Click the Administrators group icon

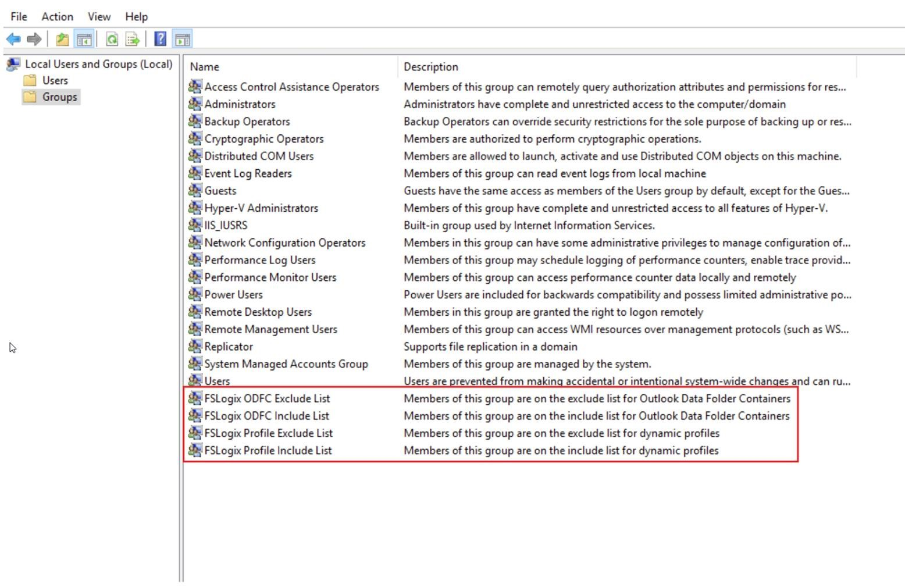[x=195, y=104]
